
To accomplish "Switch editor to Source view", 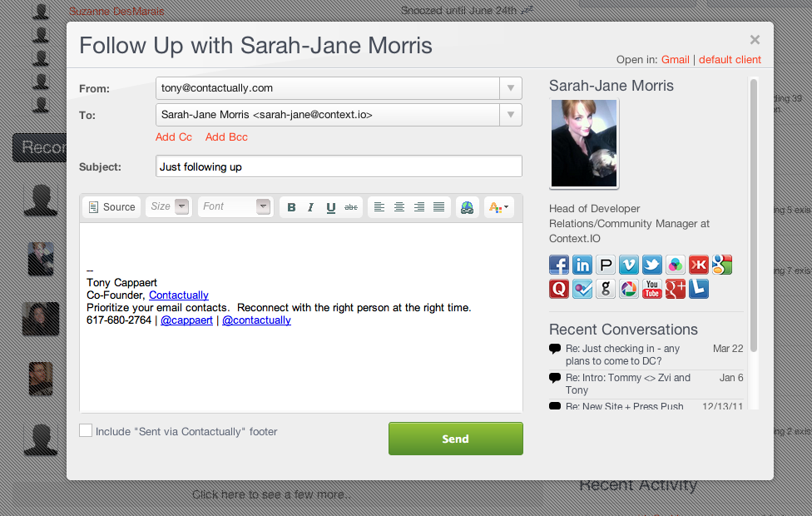I will coord(111,206).
